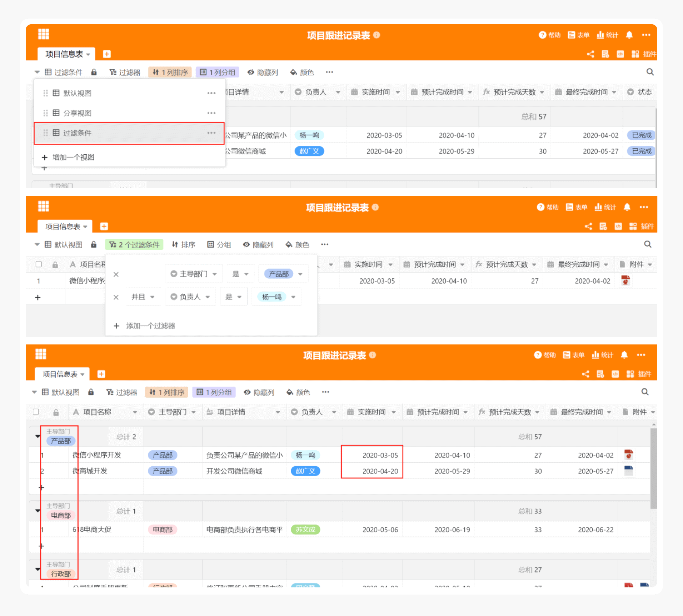Tick the select-all checkbox in the middle panel header
This screenshot has width=683, height=616.
(x=39, y=264)
